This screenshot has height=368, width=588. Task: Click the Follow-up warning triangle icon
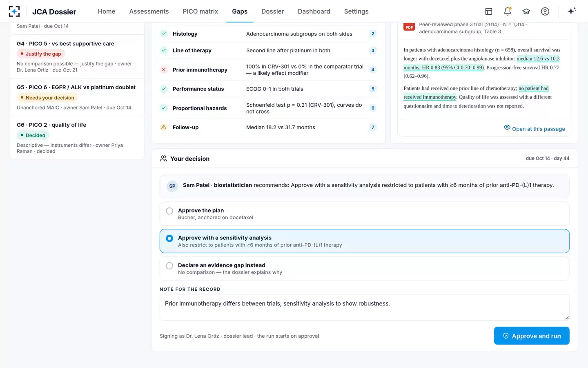click(164, 127)
